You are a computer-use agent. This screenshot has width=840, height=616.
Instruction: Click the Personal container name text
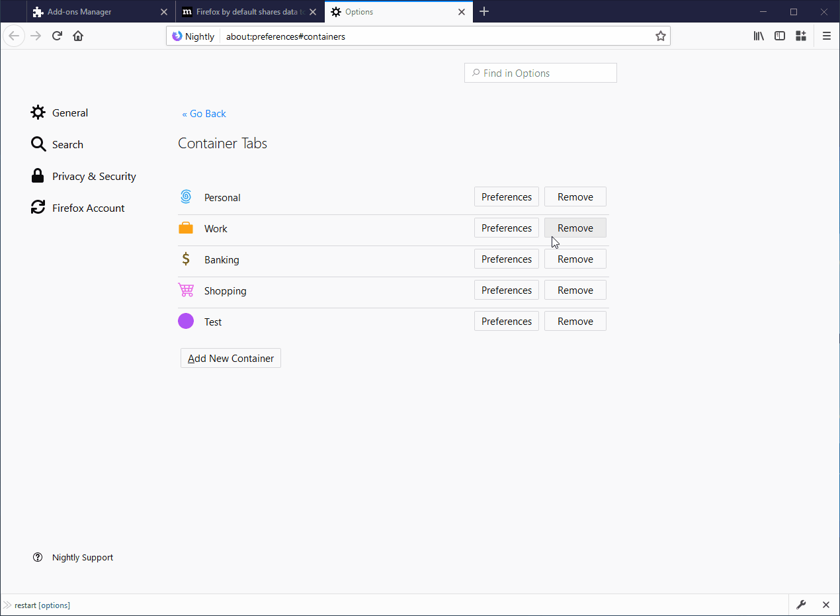point(222,197)
